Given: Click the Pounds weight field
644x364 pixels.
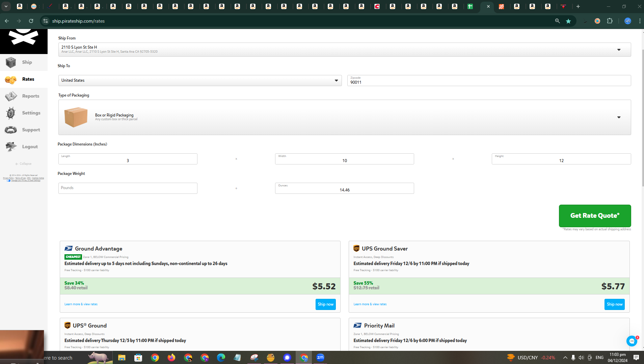Looking at the screenshot, I should (128, 188).
